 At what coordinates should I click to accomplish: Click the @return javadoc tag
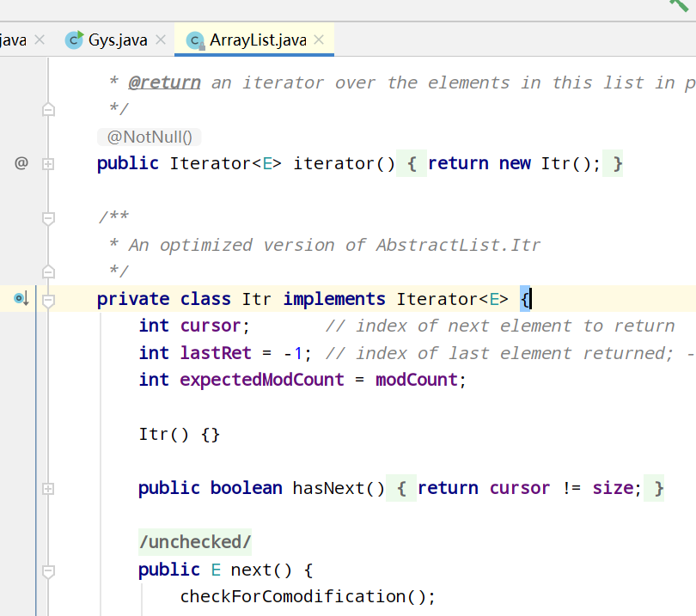coord(164,82)
